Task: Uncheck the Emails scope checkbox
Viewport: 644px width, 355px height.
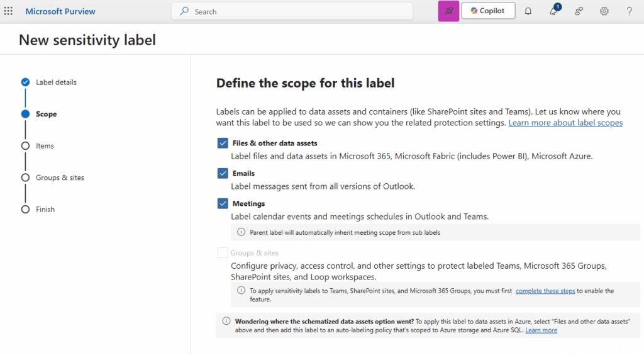Action: (x=223, y=173)
